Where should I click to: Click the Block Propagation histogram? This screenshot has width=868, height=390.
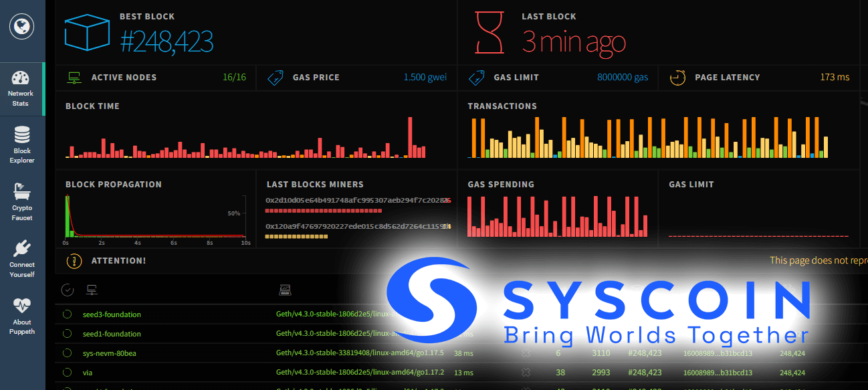point(157,216)
